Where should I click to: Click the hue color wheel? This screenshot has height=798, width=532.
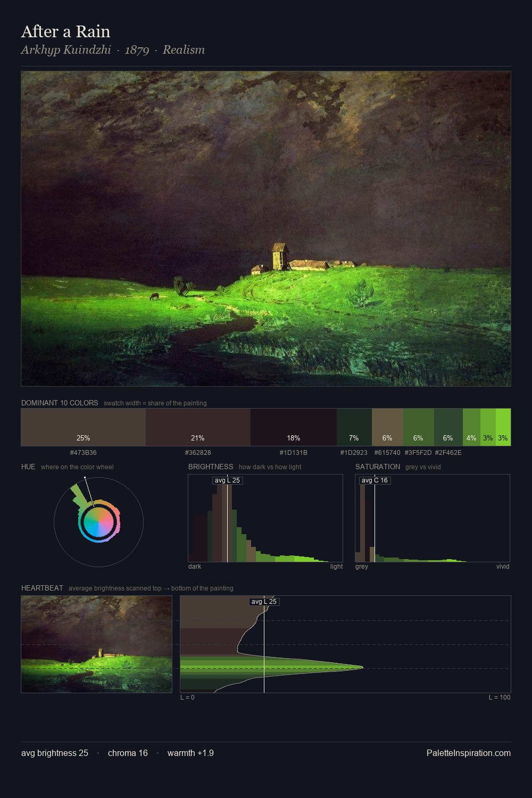(x=98, y=522)
